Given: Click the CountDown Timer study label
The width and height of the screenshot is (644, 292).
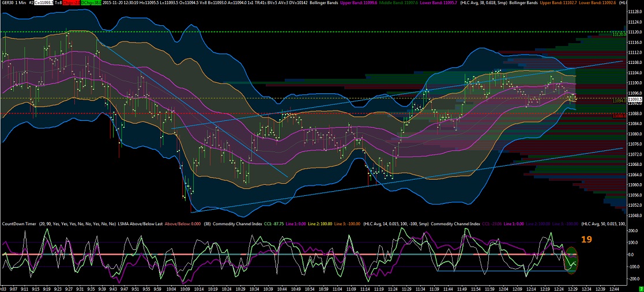Looking at the screenshot, I should (19, 225).
